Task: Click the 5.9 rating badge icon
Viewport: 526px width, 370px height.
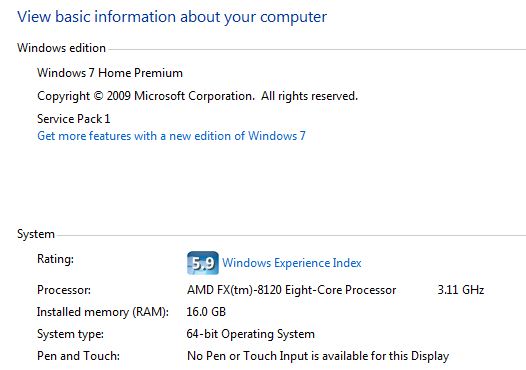Action: click(x=203, y=263)
